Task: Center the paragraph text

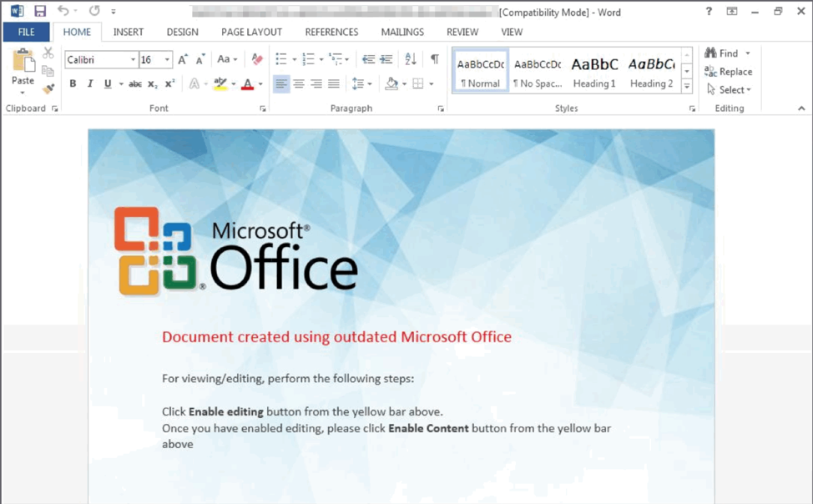Action: [299, 83]
